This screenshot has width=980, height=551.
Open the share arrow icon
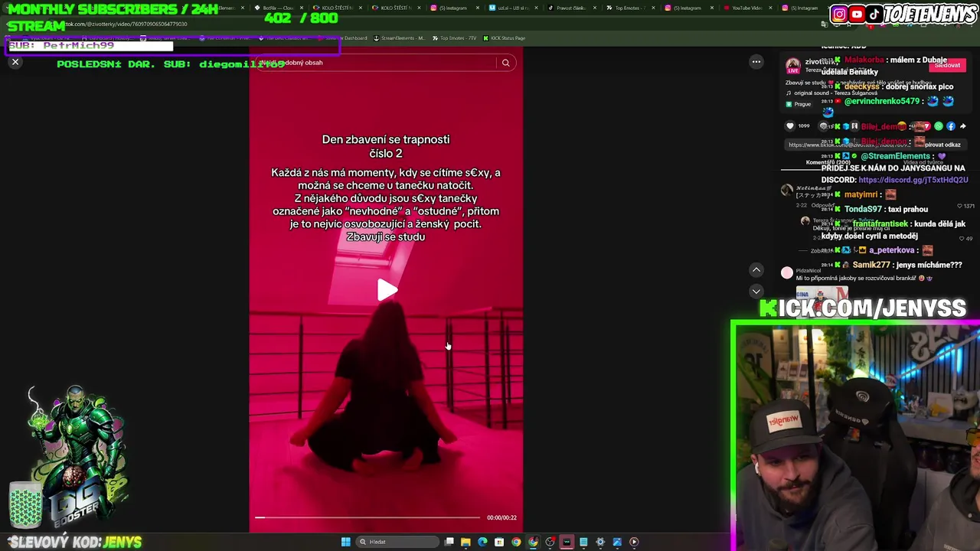click(962, 126)
